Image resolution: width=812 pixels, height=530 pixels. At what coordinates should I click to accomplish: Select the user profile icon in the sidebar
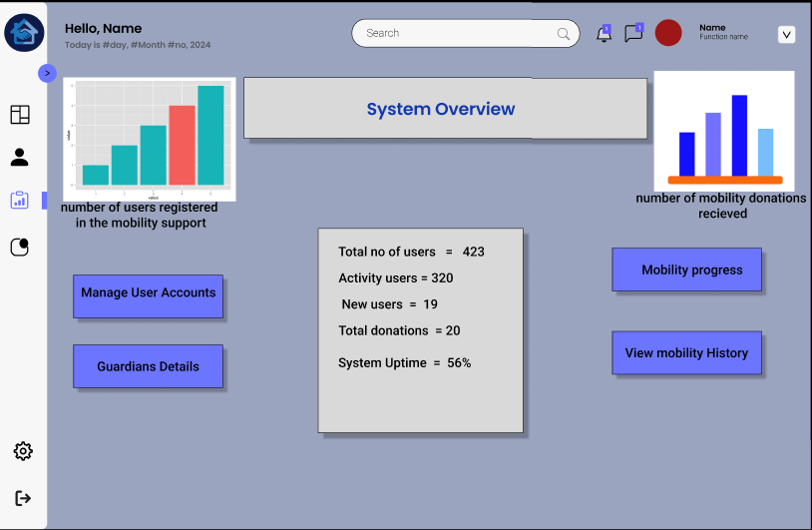tap(20, 157)
